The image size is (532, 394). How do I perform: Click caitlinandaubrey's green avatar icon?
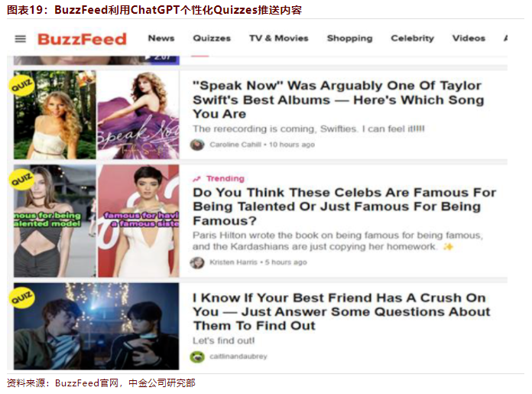point(197,357)
